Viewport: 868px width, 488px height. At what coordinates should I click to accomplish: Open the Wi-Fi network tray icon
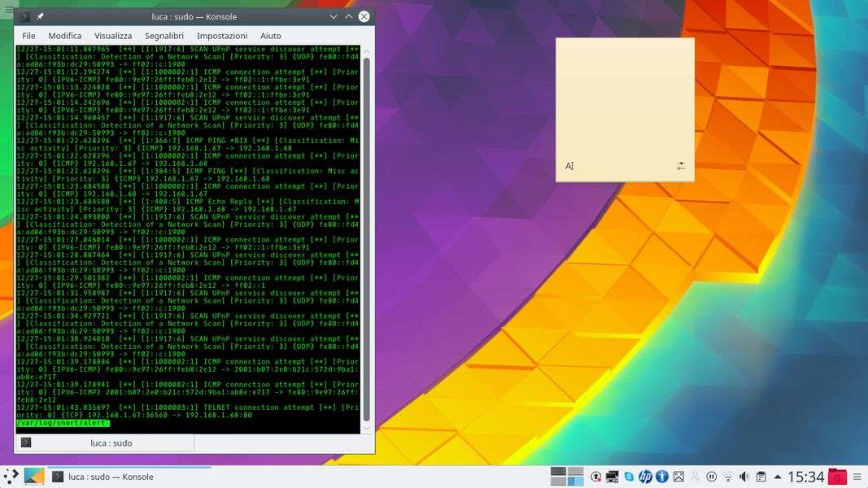click(x=727, y=477)
